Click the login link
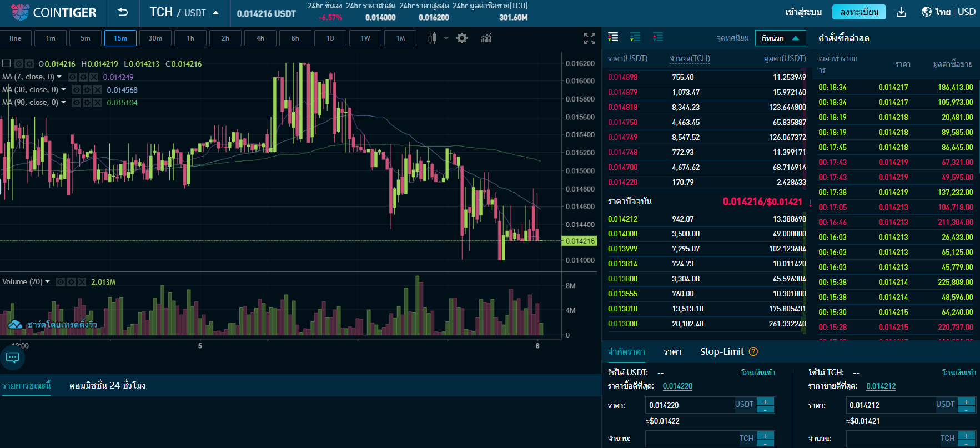The width and height of the screenshot is (980, 448). [x=803, y=12]
